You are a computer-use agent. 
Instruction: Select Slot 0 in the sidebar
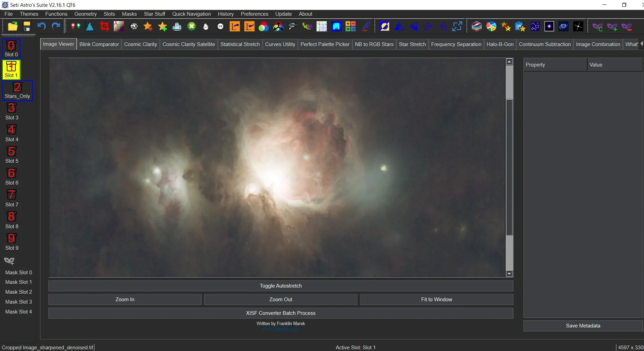[11, 48]
